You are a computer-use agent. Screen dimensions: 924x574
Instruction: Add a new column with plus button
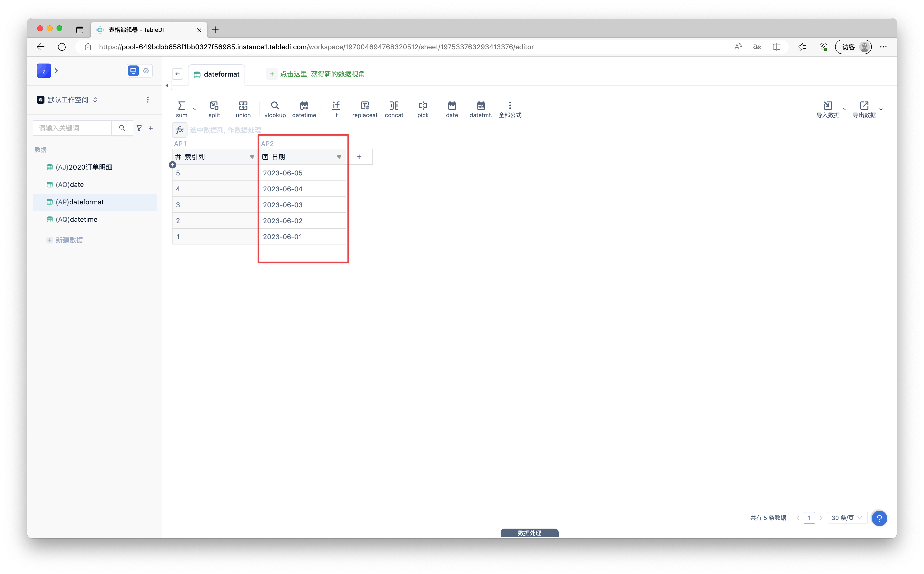point(359,157)
